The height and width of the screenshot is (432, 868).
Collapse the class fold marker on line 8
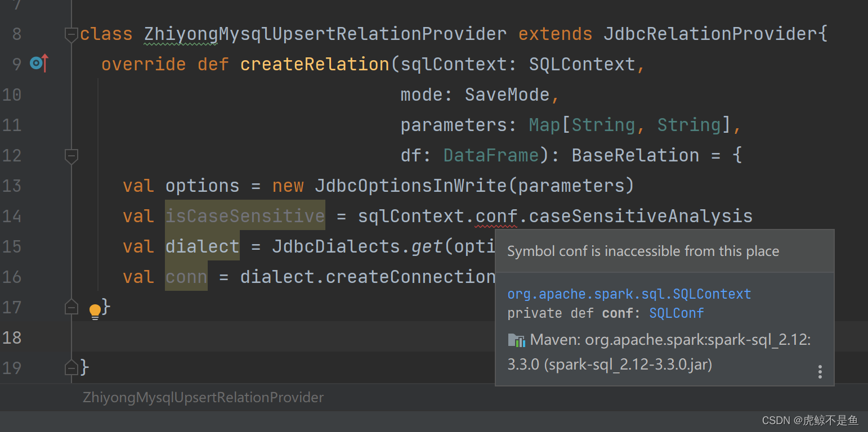tap(71, 35)
